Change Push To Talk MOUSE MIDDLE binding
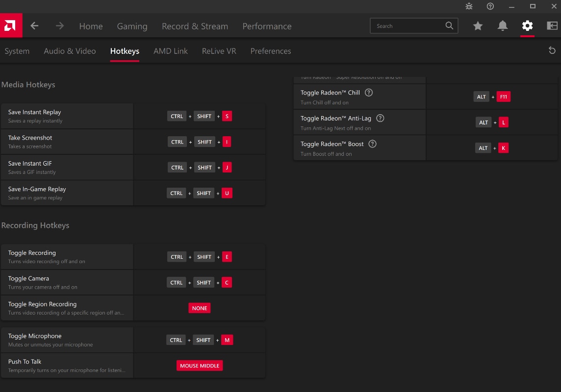This screenshot has width=561, height=392. [200, 366]
